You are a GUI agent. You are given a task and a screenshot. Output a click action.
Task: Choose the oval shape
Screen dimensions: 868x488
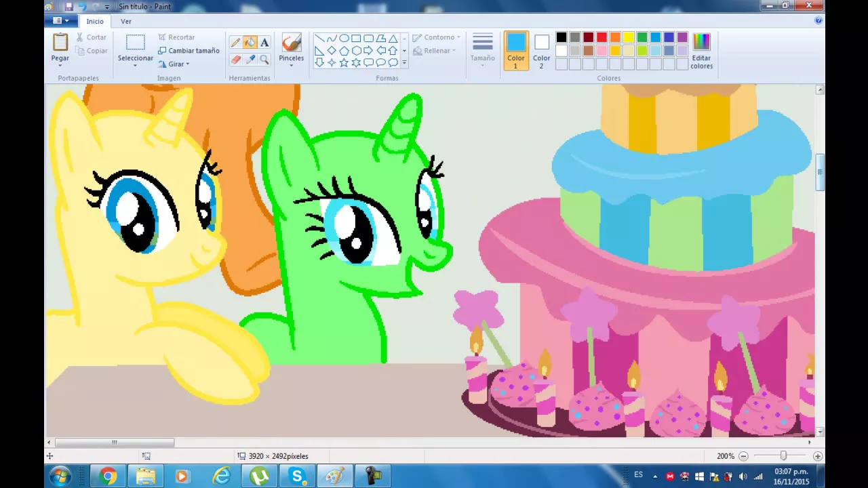[343, 39]
